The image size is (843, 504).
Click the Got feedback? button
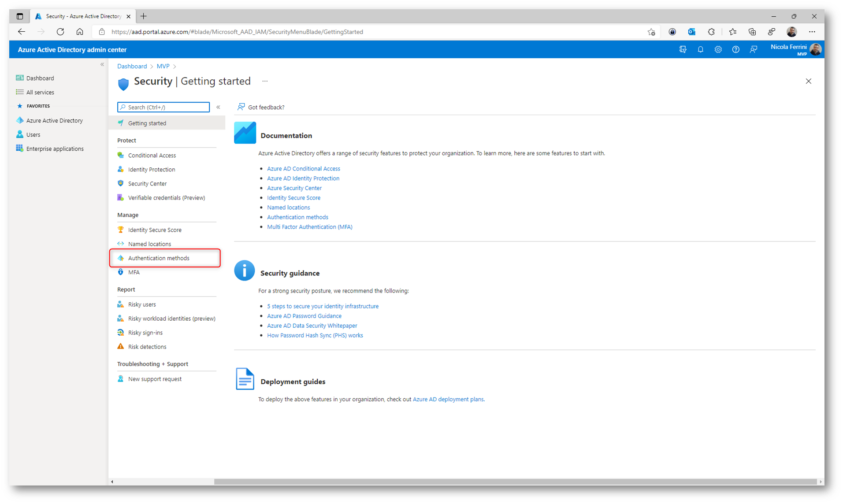(x=261, y=107)
